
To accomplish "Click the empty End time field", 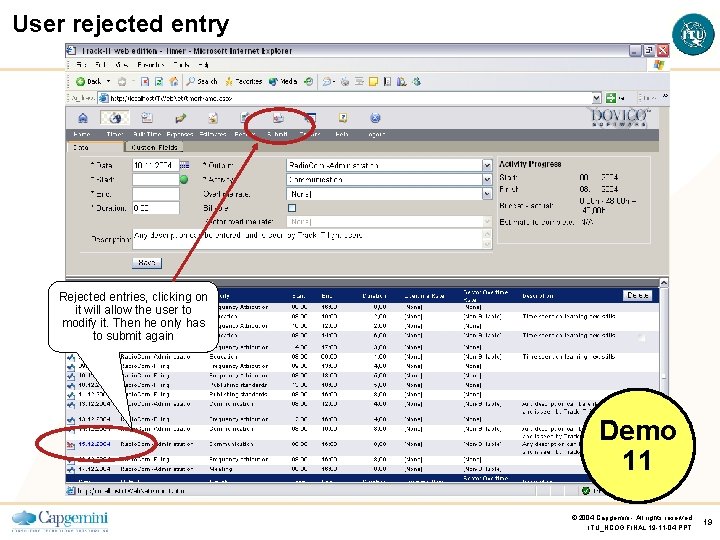I will (x=156, y=194).
